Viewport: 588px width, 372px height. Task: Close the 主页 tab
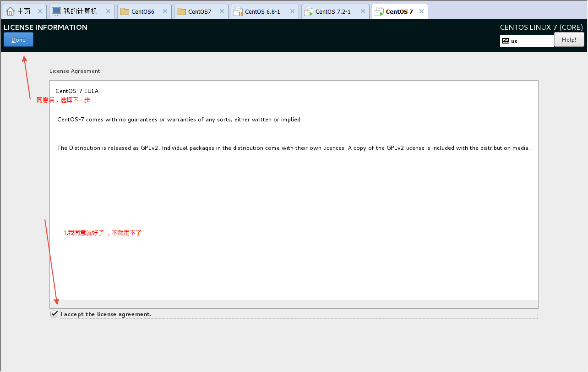pos(40,11)
